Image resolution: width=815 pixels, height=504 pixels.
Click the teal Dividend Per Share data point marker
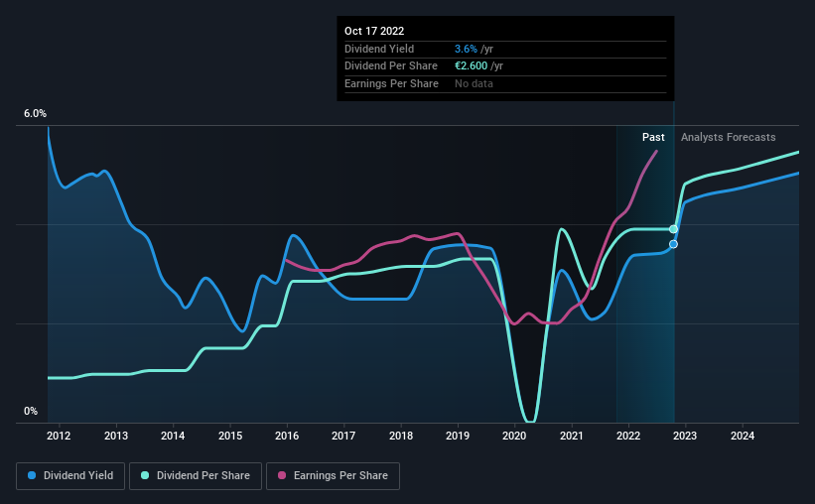[x=673, y=229]
